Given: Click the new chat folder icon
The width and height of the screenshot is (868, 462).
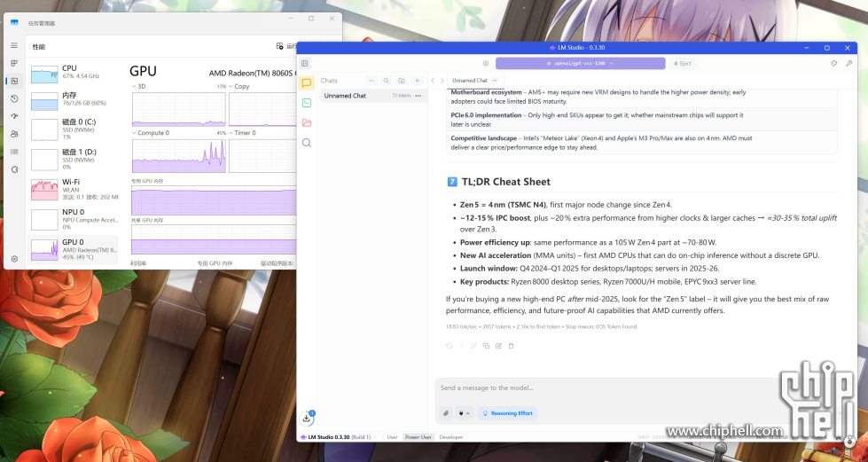Looking at the screenshot, I should [x=402, y=81].
